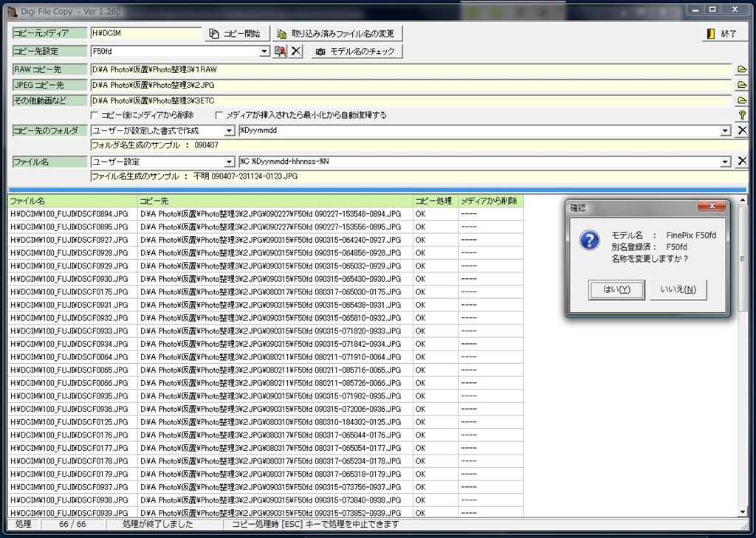Close the 確認 dialog with its X
The image size is (756, 538).
[712, 206]
